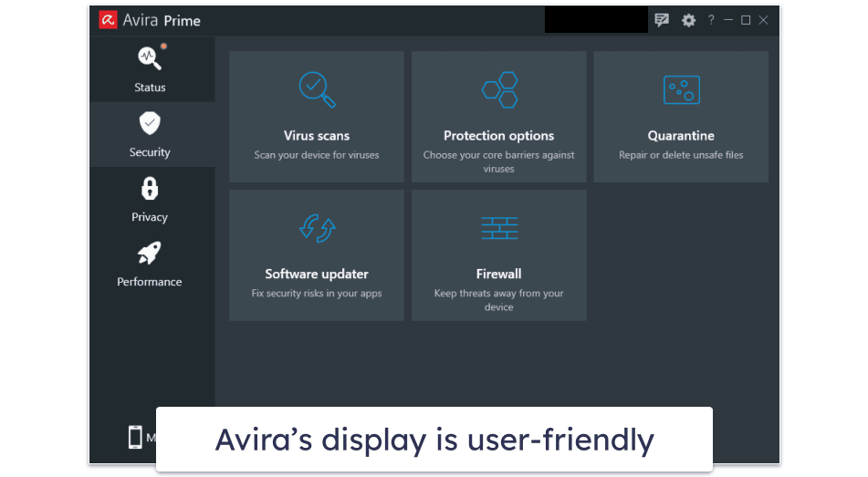Click the Avira Prime title text
The height and width of the screenshot is (477, 868).
point(161,20)
